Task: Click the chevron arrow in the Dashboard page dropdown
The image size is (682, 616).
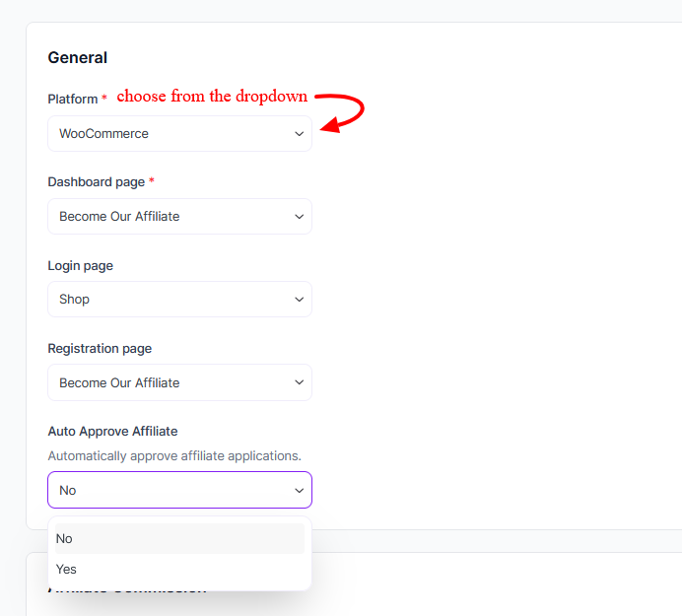Action: tap(300, 217)
